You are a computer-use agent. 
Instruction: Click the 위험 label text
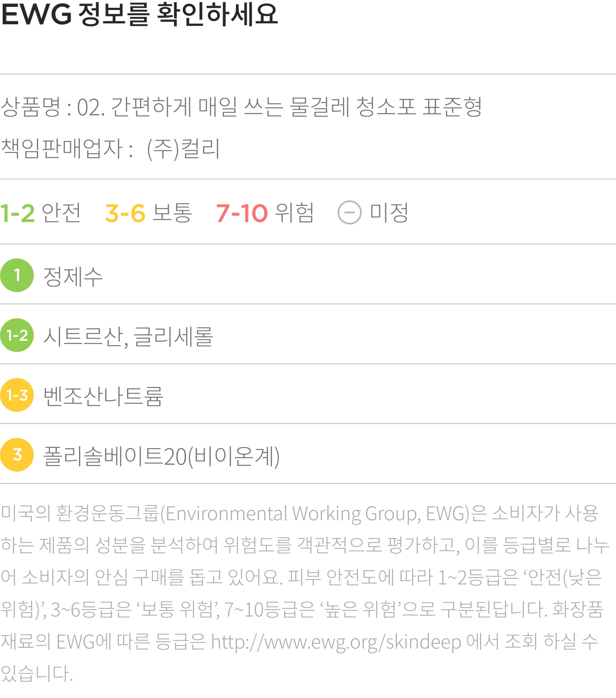(295, 213)
